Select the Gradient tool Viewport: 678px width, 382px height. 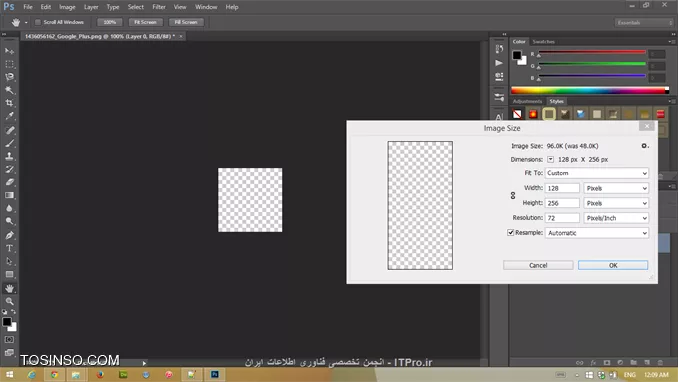click(9, 195)
